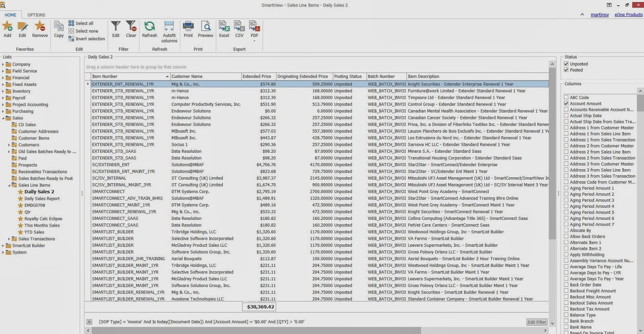
Task: Open the eOne Products link
Action: 628,15
